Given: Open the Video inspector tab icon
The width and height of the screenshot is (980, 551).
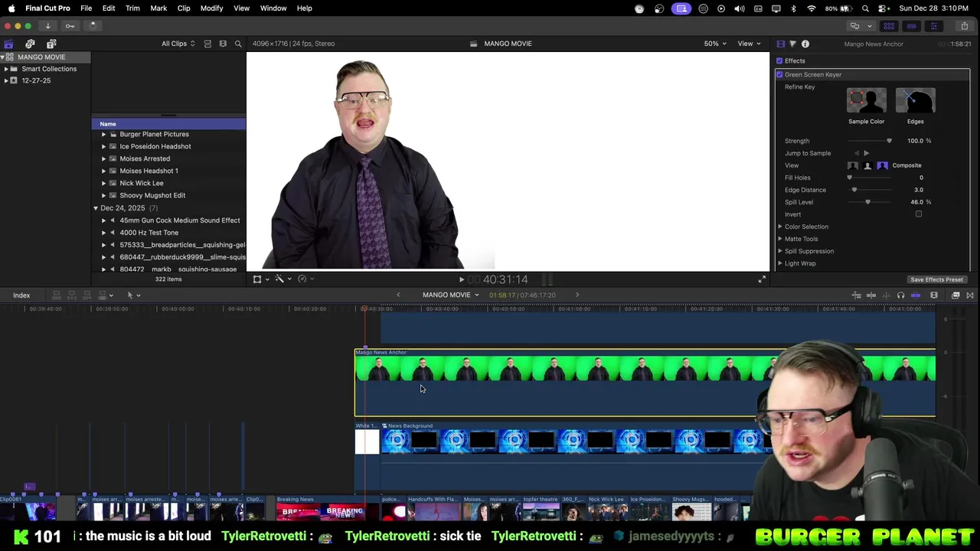Looking at the screenshot, I should point(781,44).
